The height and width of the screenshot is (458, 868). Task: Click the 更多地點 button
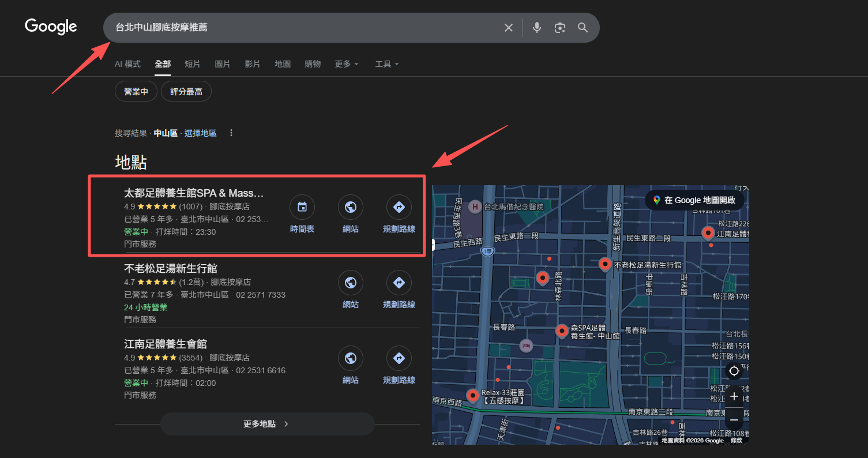coord(267,424)
